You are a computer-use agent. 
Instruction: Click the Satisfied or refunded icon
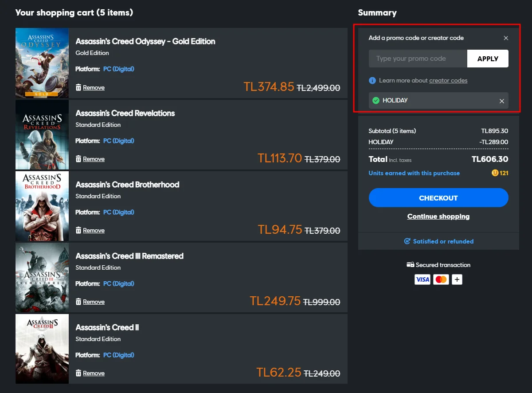coord(407,241)
